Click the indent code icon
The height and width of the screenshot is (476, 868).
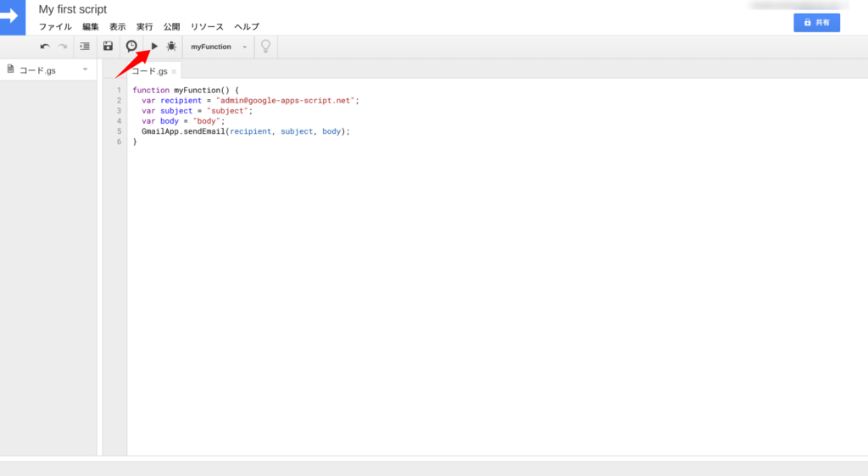coord(85,47)
